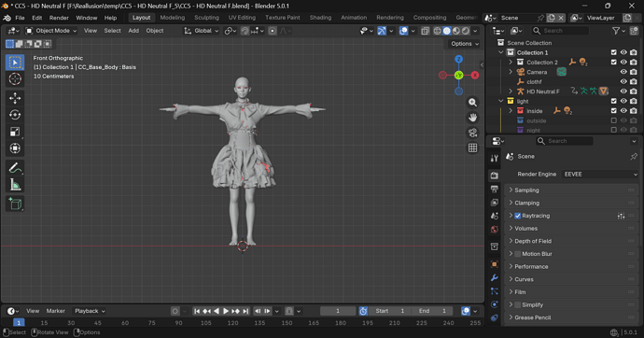Open the Global orientation dropdown
Image resolution: width=644 pixels, height=338 pixels.
(x=202, y=31)
